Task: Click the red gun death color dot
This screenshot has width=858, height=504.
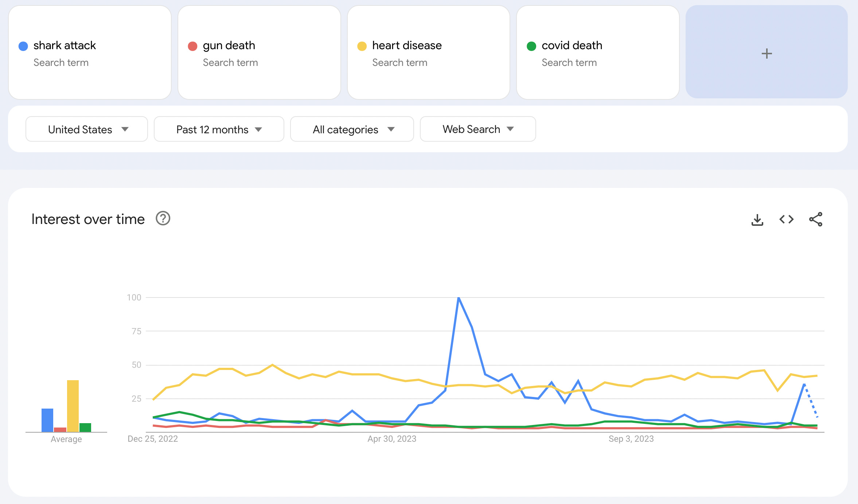Action: (192, 46)
